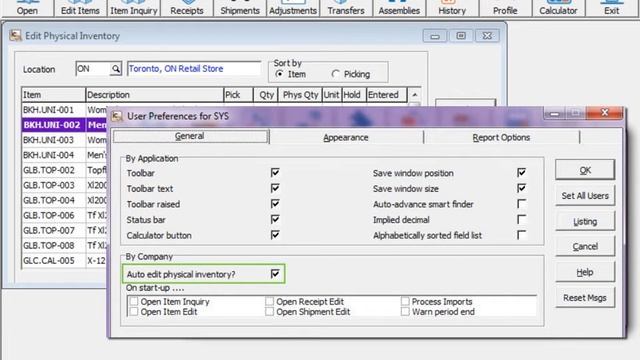The height and width of the screenshot is (360, 640).
Task: Select row GLB.TOP-008 in inventory grid
Action: pyautogui.click(x=64, y=245)
